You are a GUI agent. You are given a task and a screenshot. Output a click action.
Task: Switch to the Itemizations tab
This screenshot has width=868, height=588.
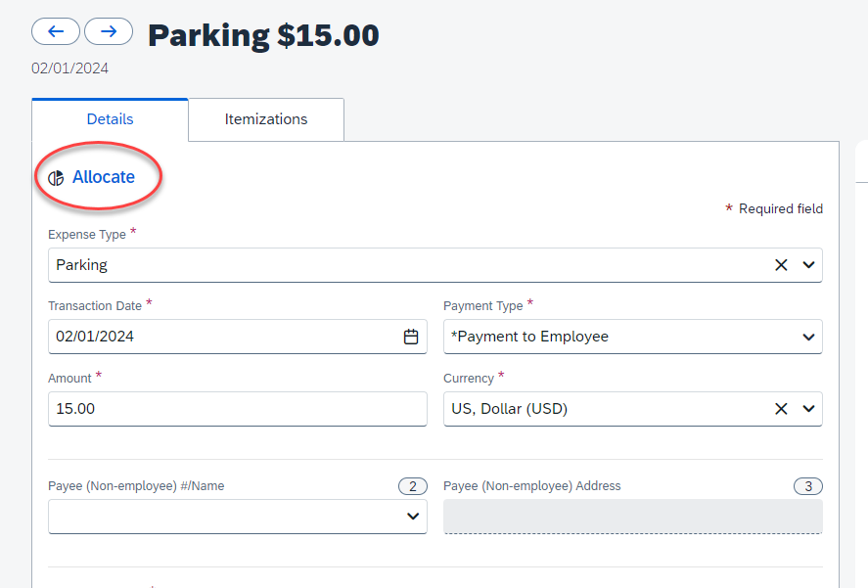266,119
